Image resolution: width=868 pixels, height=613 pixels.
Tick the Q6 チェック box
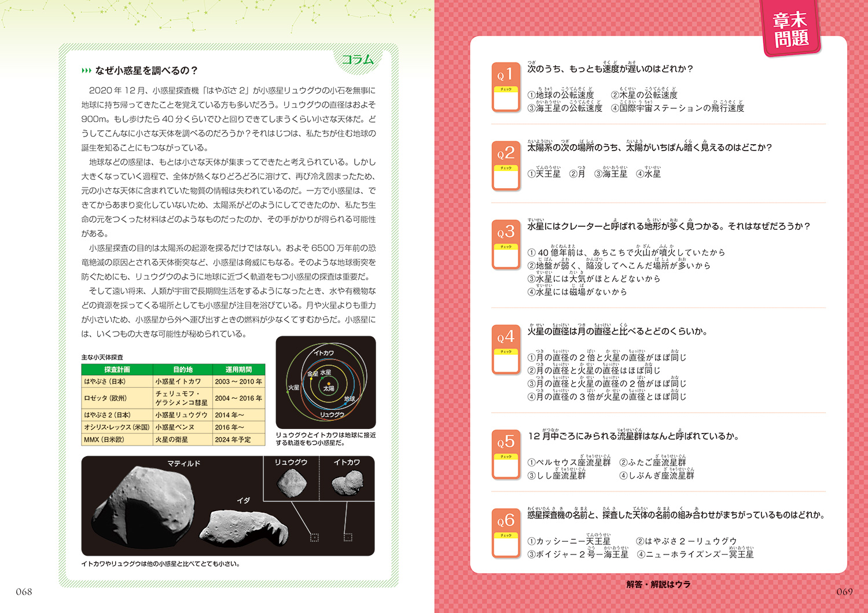(x=506, y=544)
